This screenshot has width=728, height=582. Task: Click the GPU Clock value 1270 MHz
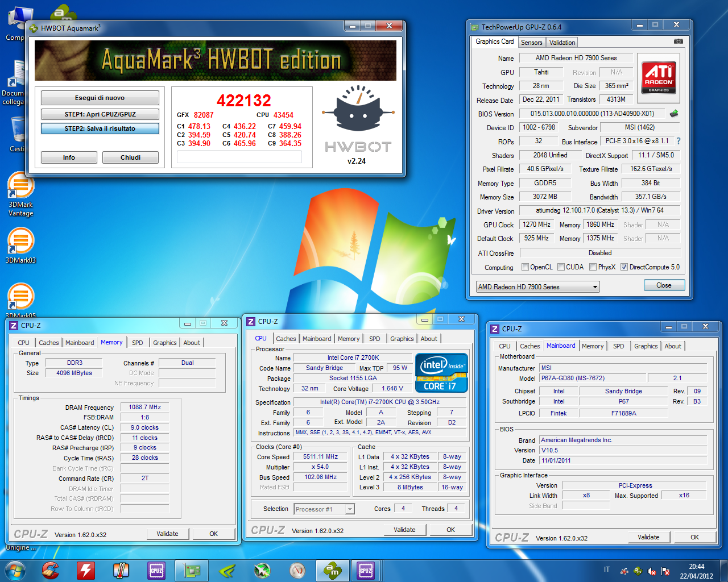536,225
